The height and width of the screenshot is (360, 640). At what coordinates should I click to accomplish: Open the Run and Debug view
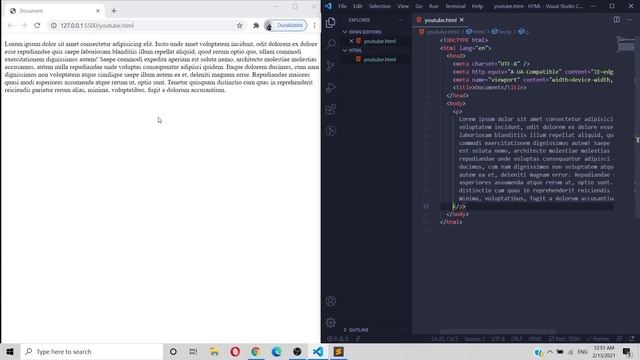(331, 87)
